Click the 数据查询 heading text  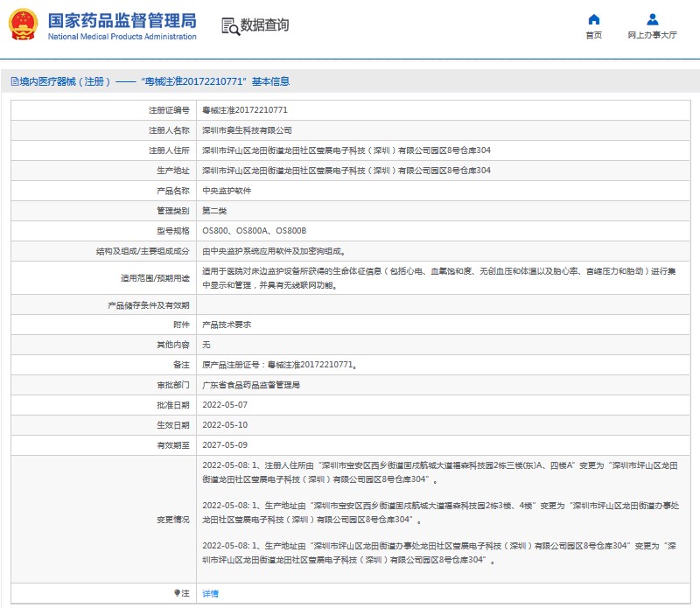coord(265,25)
